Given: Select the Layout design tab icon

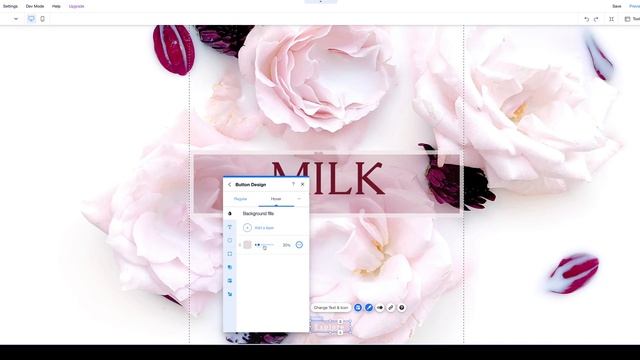Looking at the screenshot, I should point(230,281).
